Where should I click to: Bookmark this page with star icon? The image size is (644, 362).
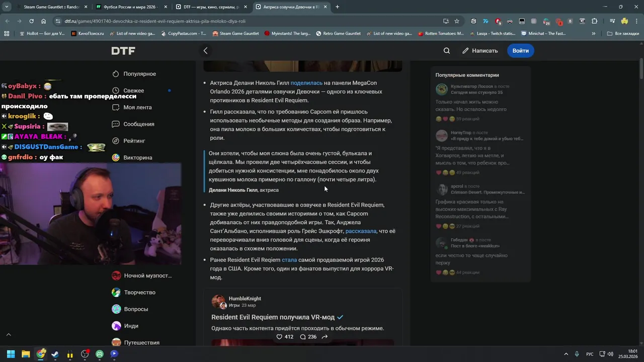[457, 21]
